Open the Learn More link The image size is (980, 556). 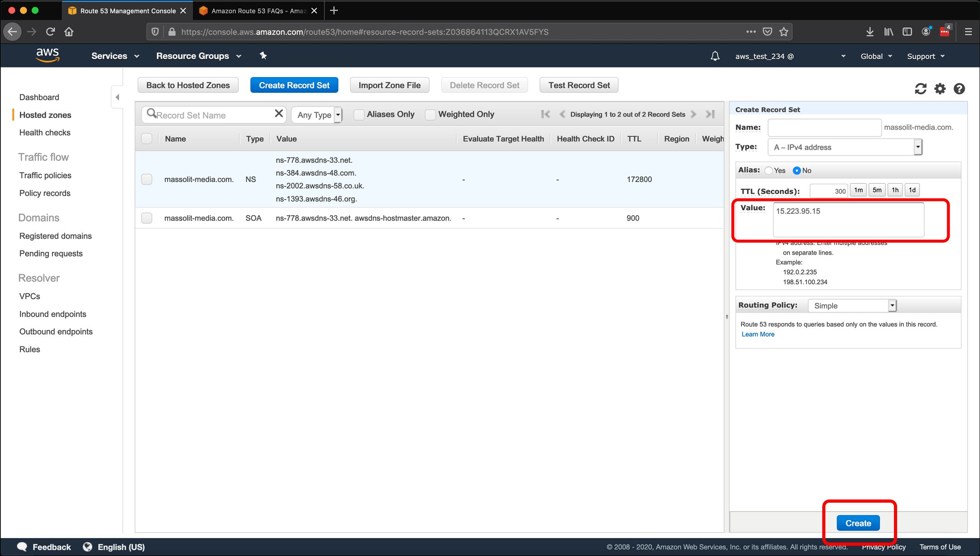tap(758, 334)
